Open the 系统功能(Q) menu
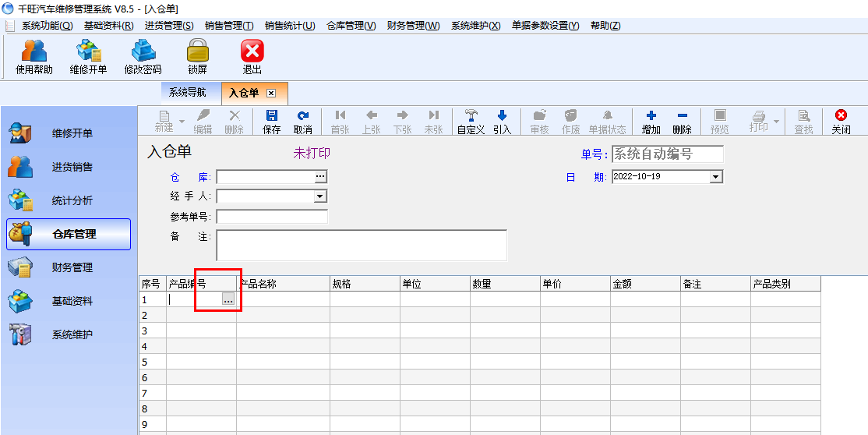The image size is (868, 435). pyautogui.click(x=47, y=26)
